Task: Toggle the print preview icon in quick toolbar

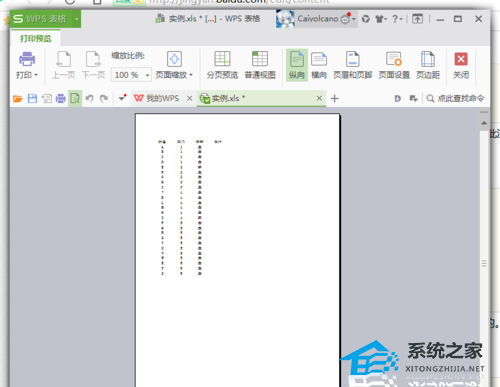Action: pyautogui.click(x=75, y=98)
